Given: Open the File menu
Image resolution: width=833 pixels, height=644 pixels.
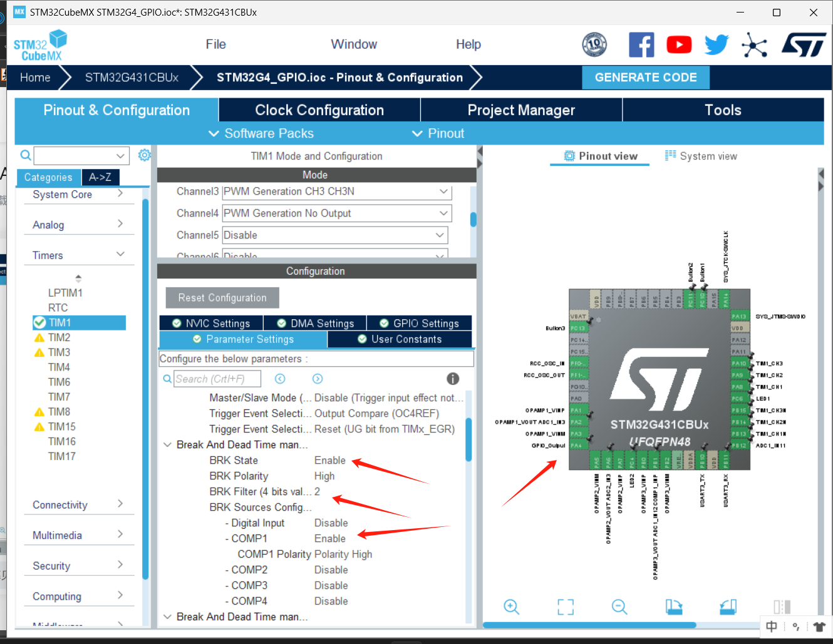Looking at the screenshot, I should tap(215, 44).
